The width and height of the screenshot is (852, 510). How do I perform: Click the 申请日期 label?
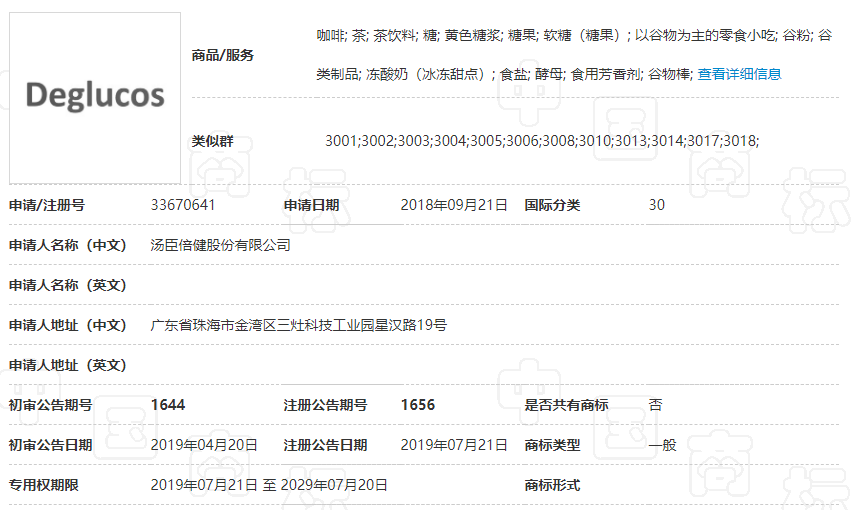click(311, 205)
